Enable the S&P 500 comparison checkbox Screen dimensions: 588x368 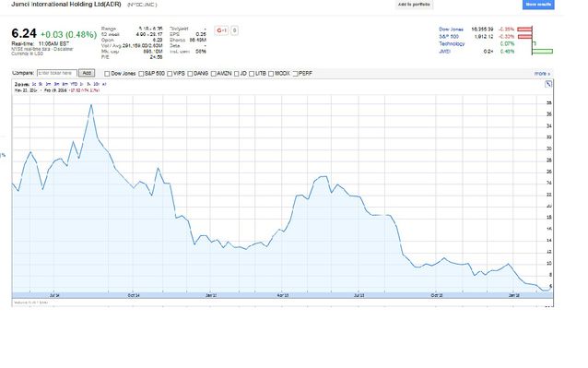coord(141,74)
